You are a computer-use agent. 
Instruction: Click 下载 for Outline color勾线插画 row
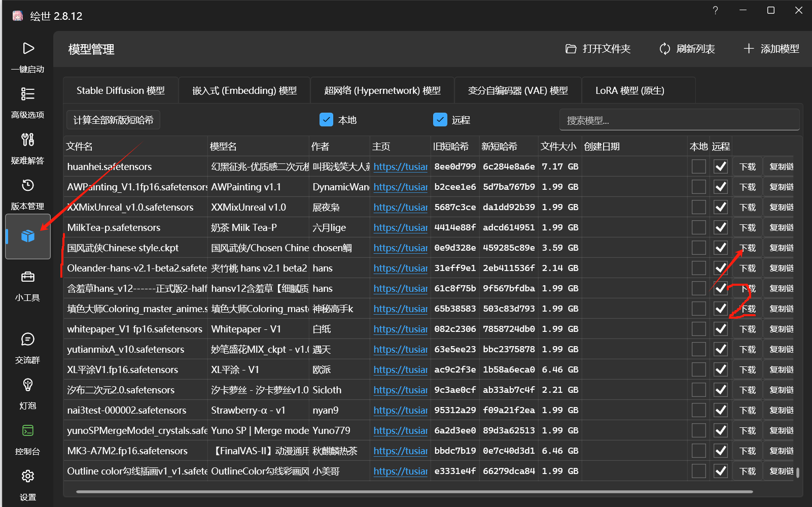(748, 471)
